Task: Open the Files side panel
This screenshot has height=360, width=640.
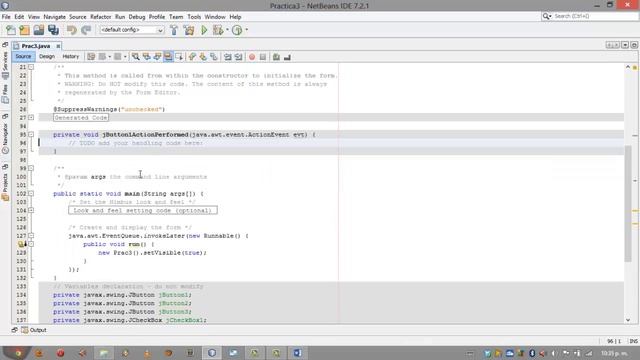Action: tap(5, 94)
